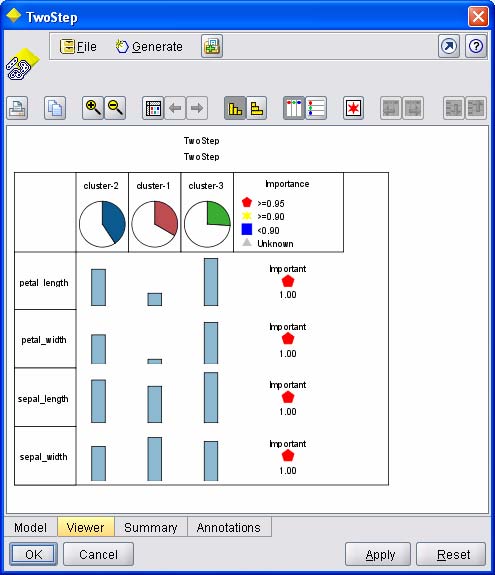Click the Cancel button
This screenshot has height=575, width=495.
click(x=98, y=554)
